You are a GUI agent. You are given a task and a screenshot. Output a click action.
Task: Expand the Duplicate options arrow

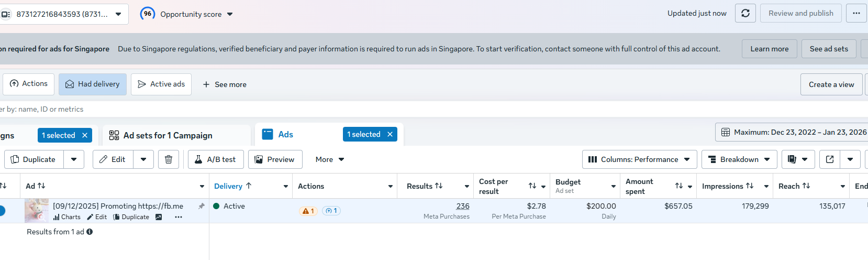pyautogui.click(x=74, y=159)
